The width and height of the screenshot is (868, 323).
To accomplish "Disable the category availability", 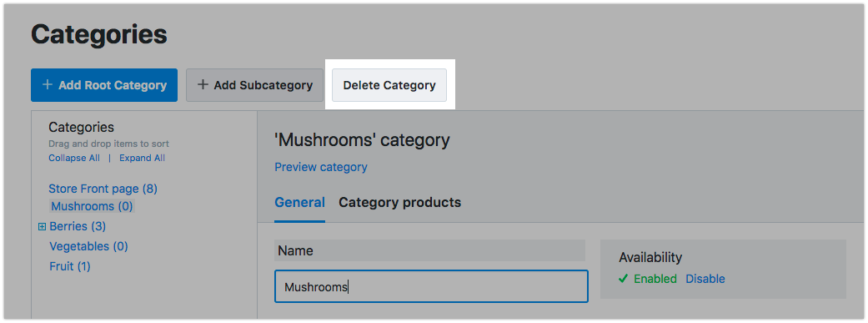I will point(705,279).
